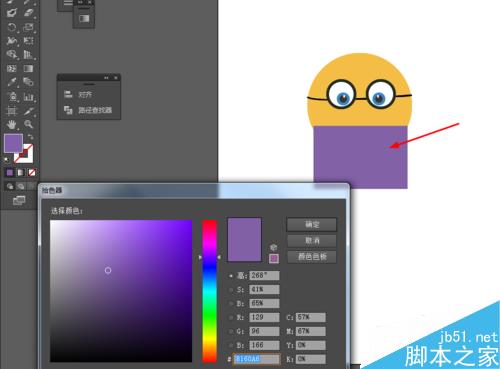The height and width of the screenshot is (369, 500).
Task: Select the Symbol Sprayer tool
Action: click(x=12, y=97)
